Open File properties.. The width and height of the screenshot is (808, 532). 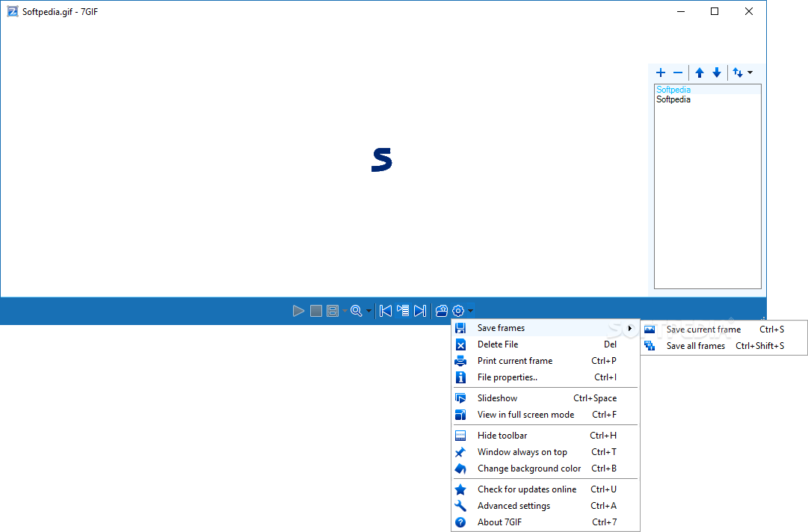(545, 377)
